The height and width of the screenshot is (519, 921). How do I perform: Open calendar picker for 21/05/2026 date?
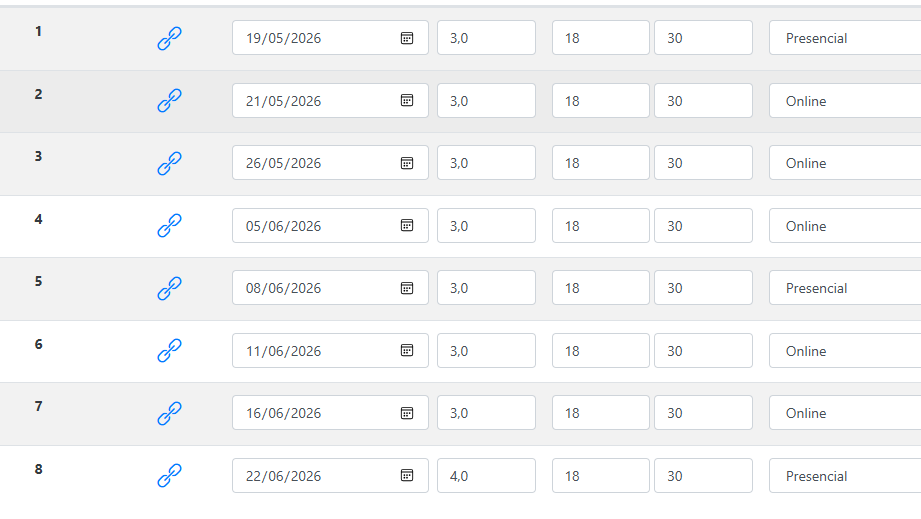pyautogui.click(x=407, y=101)
